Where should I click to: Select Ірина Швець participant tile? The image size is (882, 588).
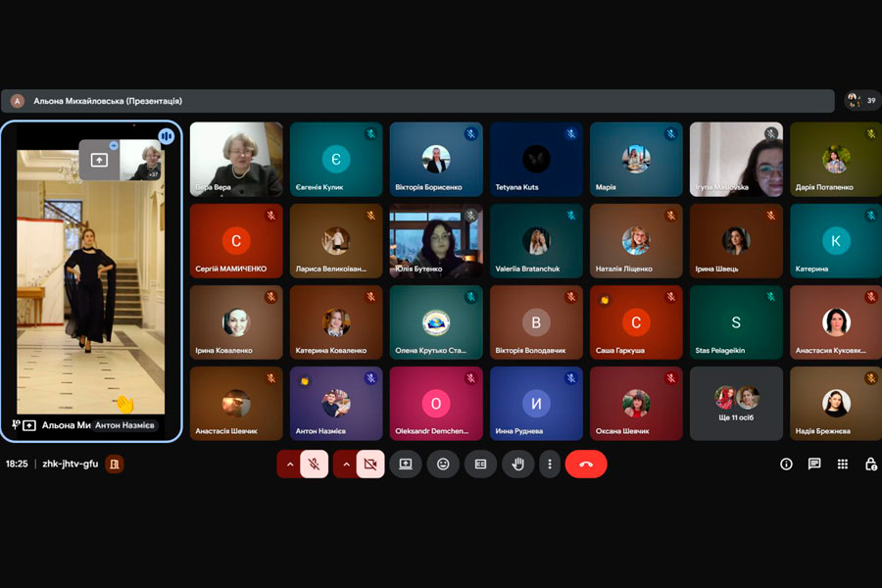736,241
